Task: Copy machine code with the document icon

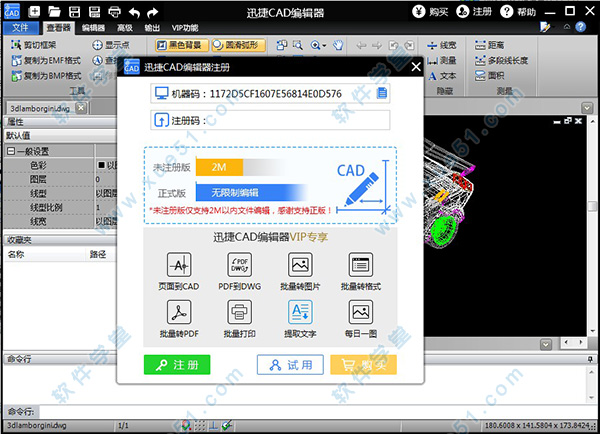Action: pos(382,93)
